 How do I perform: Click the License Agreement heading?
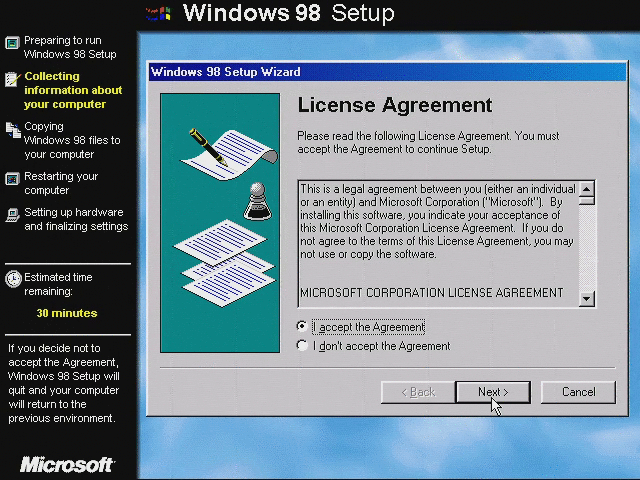[395, 105]
